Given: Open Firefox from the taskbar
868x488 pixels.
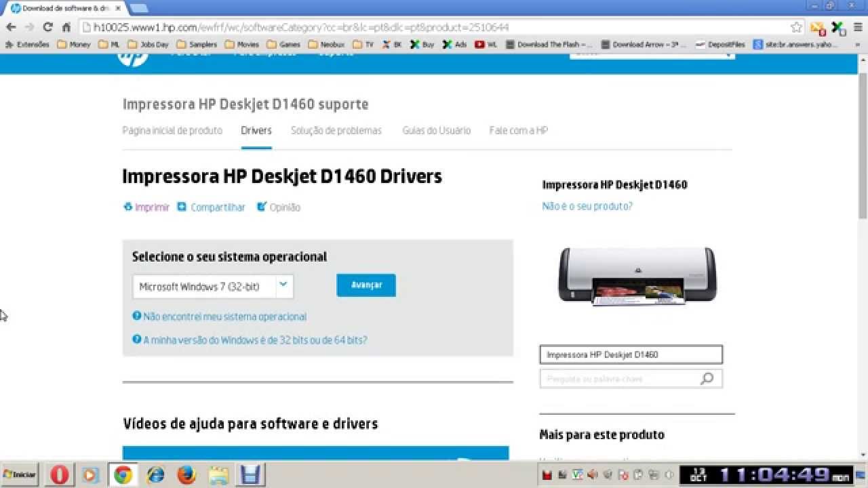Looking at the screenshot, I should [x=186, y=475].
